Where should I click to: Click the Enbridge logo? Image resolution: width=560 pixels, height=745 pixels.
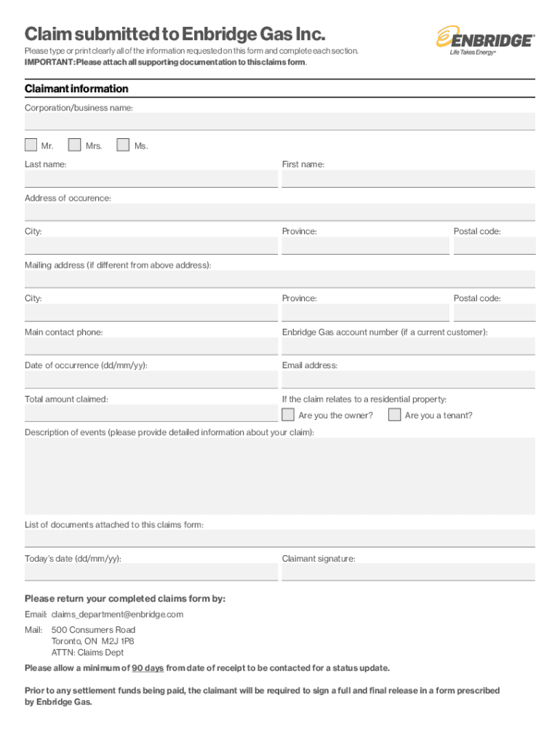pos(485,40)
